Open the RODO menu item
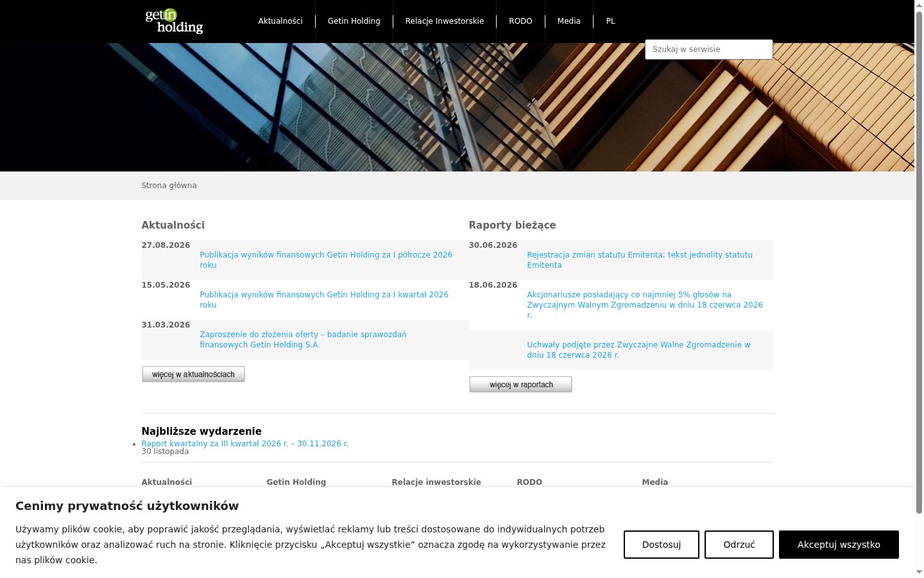This screenshot has width=924, height=578. coord(520,21)
